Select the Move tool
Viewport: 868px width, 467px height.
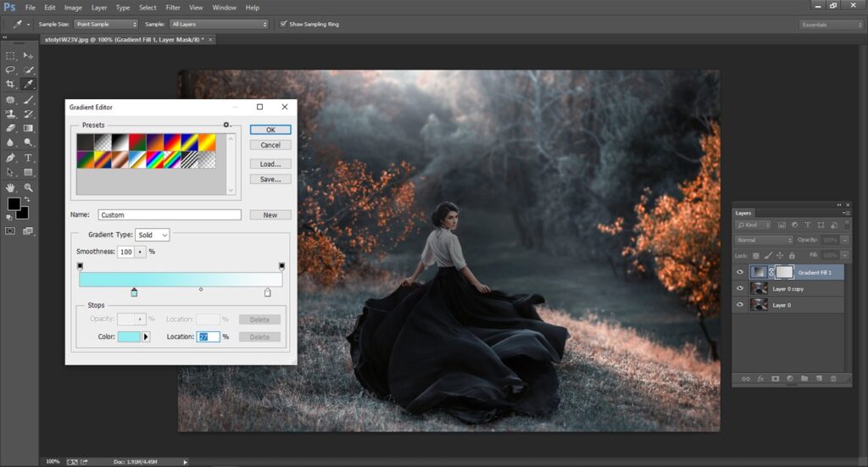pos(28,55)
